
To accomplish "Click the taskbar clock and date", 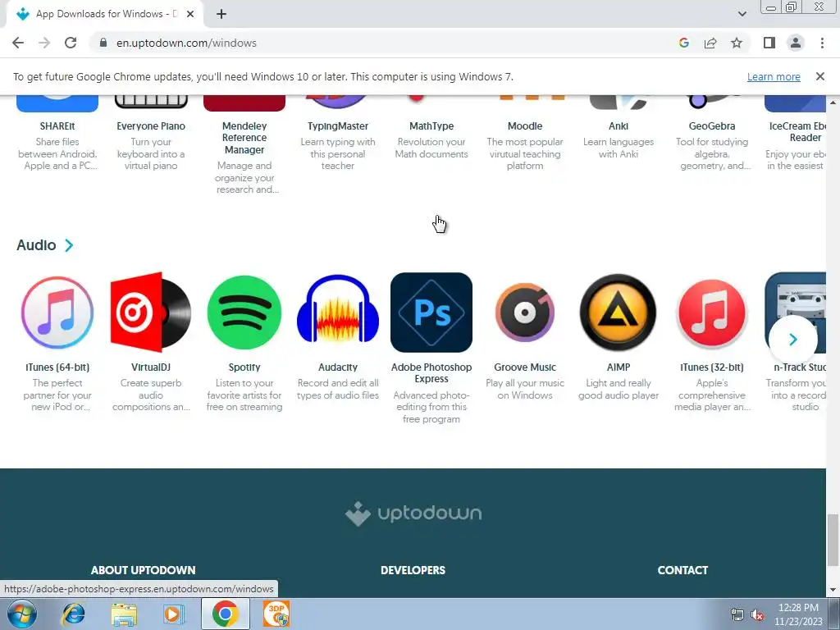I will click(798, 614).
